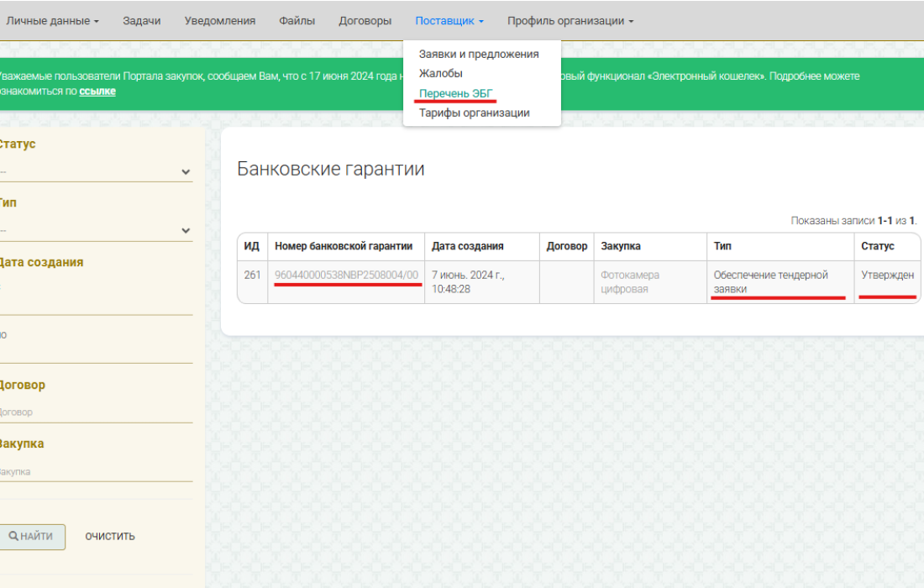Viewport: 924px width, 588px height.
Task: Open Файлы from top navigation
Action: 297,21
